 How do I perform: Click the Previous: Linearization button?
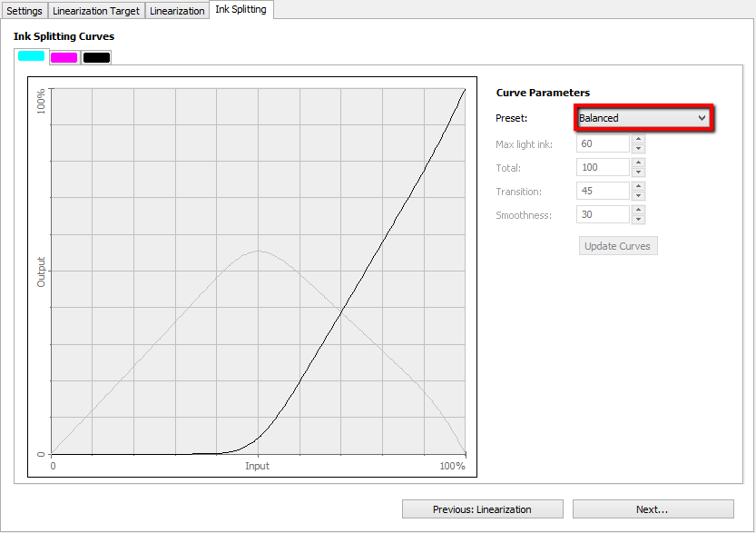pos(482,508)
